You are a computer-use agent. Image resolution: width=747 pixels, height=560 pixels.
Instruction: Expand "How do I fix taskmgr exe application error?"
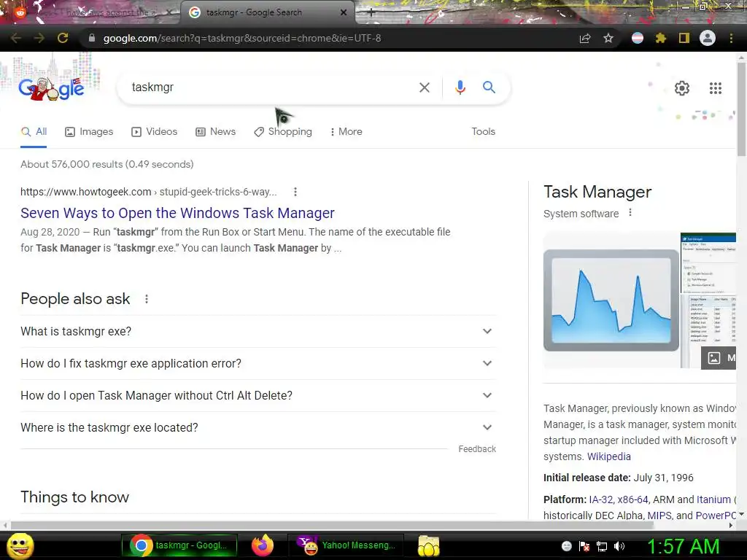[x=258, y=363]
